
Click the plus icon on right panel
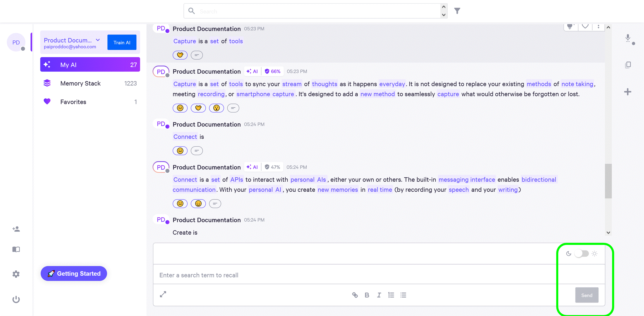[x=628, y=92]
